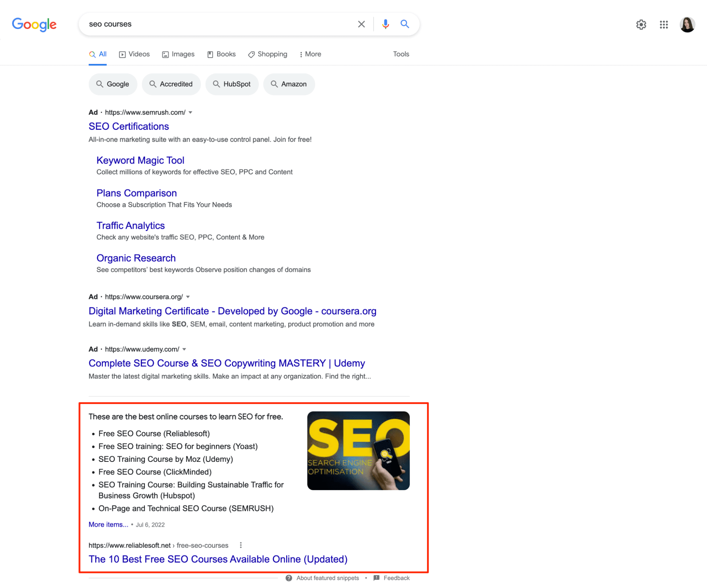Click the SEO featured snippet image
Screen dimensions: 707x588
point(358,450)
